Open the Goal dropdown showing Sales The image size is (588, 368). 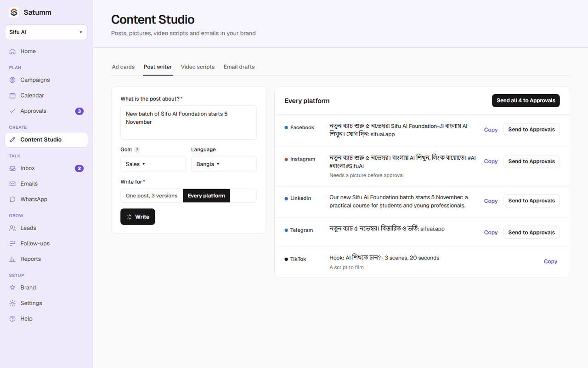point(153,164)
